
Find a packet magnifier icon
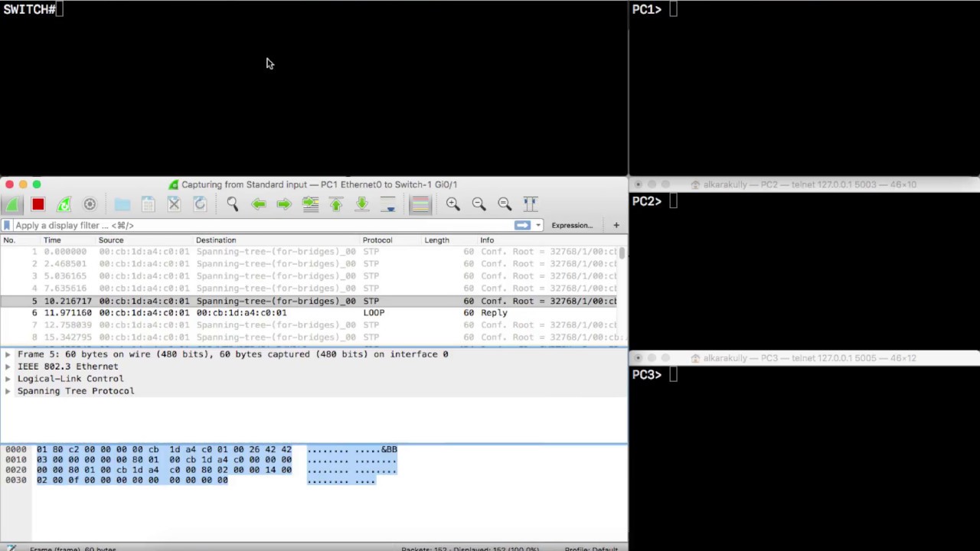233,204
